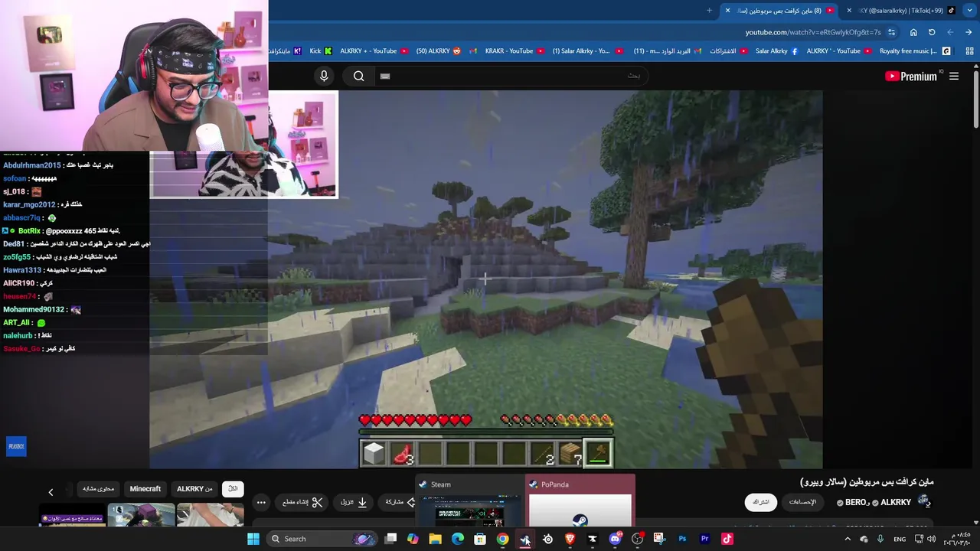Open the ALKRKY + - YouTube bookmark
The width and height of the screenshot is (980, 551).
tap(374, 51)
